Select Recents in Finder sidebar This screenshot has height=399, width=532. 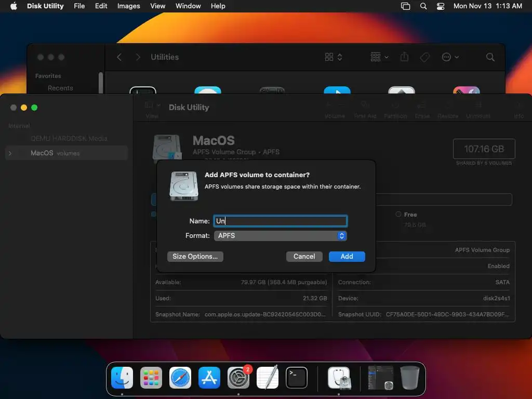60,88
